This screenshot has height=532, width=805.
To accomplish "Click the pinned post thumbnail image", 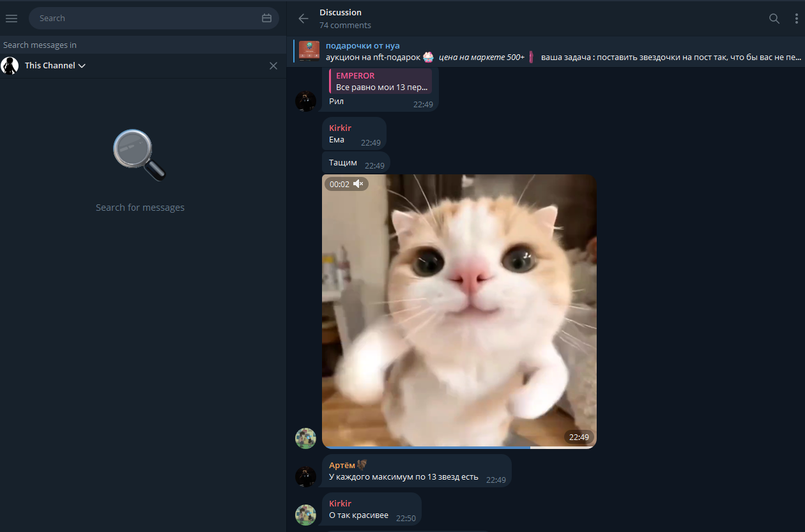I will 309,51.
